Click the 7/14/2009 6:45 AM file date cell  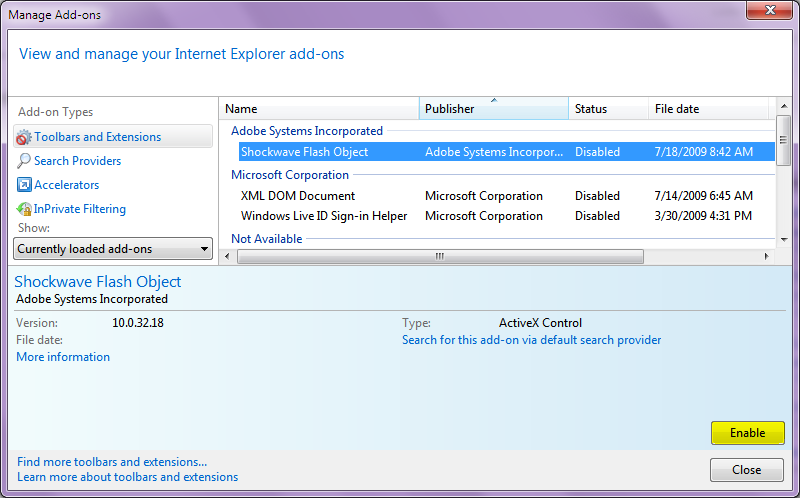(704, 196)
